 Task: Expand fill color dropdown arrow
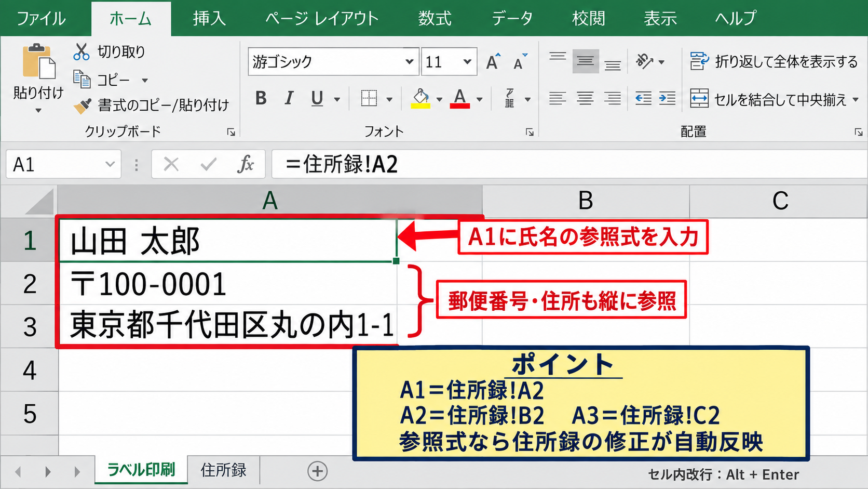coord(439,99)
